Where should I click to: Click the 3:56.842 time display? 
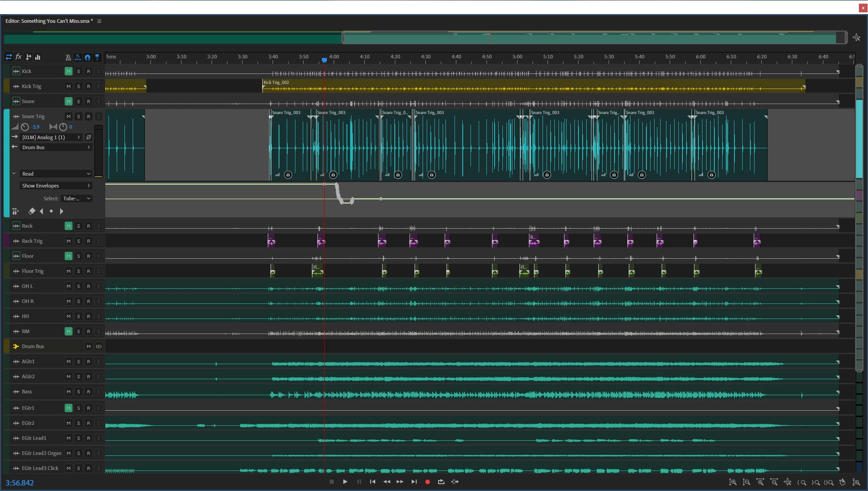point(20,483)
